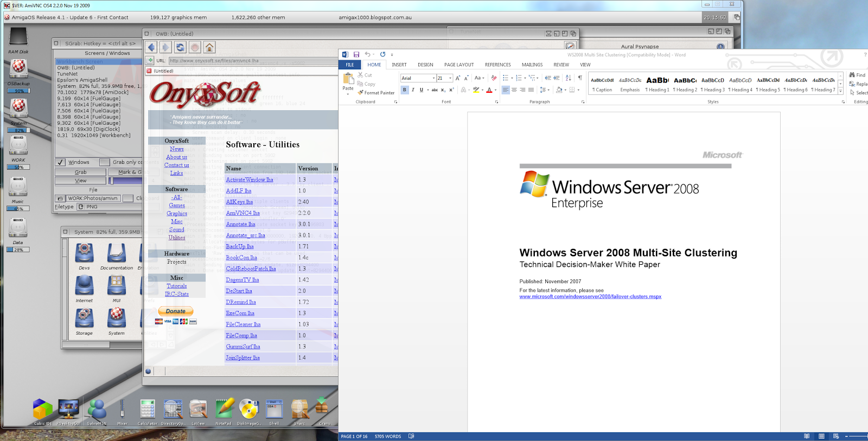
Task: Open the text highlight color dropdown arrow
Action: [482, 90]
